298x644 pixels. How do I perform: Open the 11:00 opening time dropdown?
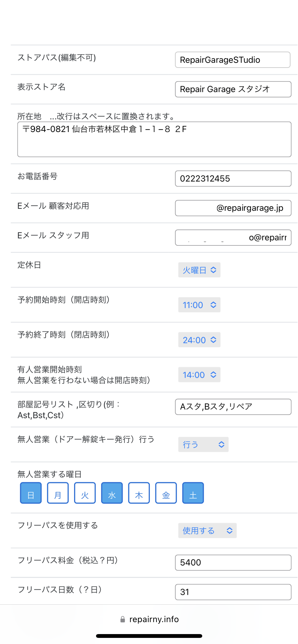tap(199, 305)
